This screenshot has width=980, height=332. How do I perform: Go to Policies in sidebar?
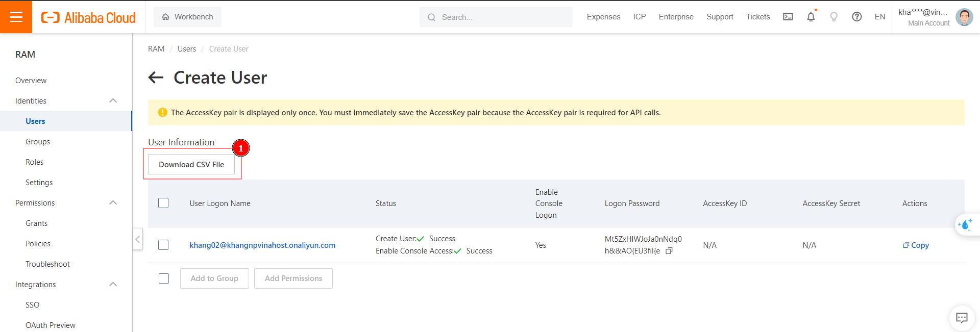38,244
